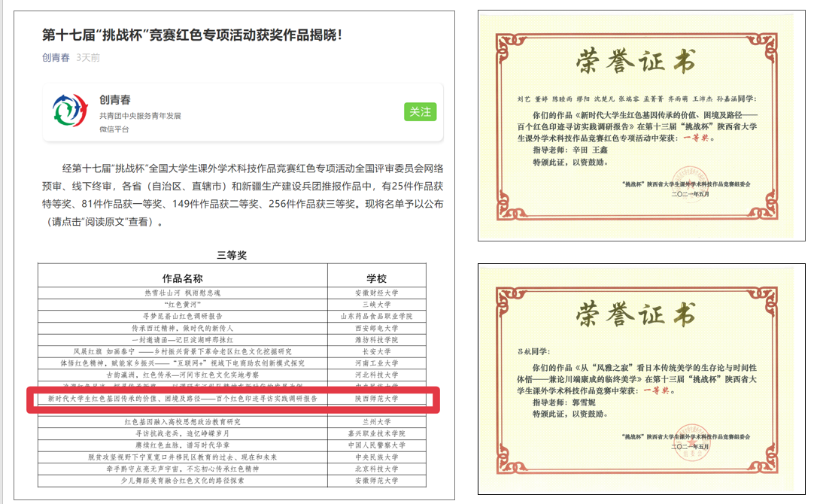
Task: Click the article title about 挑战杯 awards
Action: click(x=192, y=35)
